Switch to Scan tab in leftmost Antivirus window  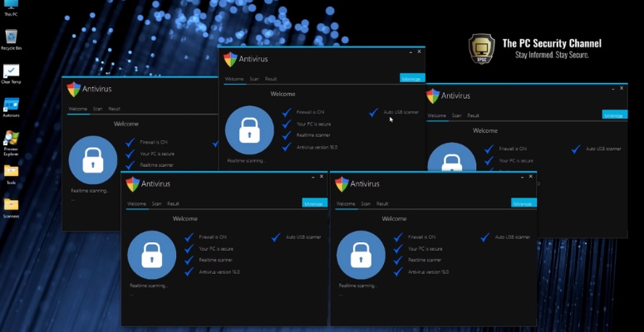[97, 109]
